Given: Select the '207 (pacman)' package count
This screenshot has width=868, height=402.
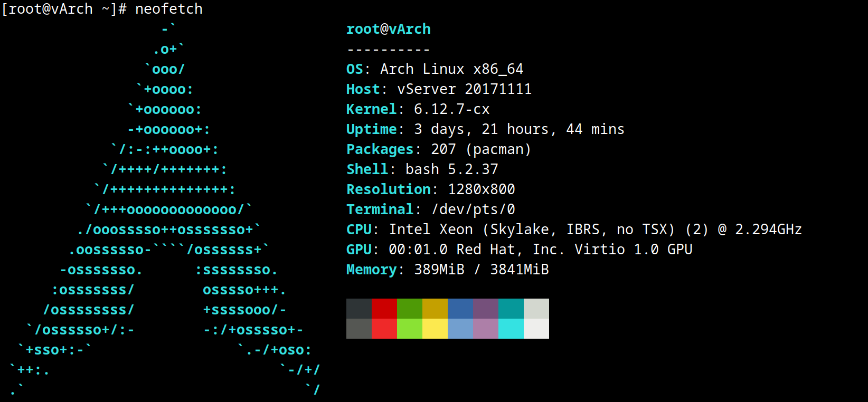Looking at the screenshot, I should pos(482,149).
